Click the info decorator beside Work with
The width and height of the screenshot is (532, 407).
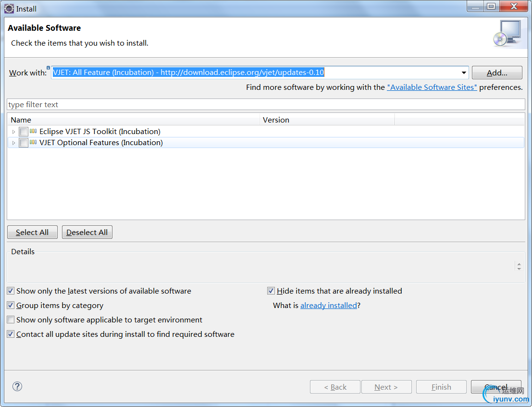click(48, 67)
